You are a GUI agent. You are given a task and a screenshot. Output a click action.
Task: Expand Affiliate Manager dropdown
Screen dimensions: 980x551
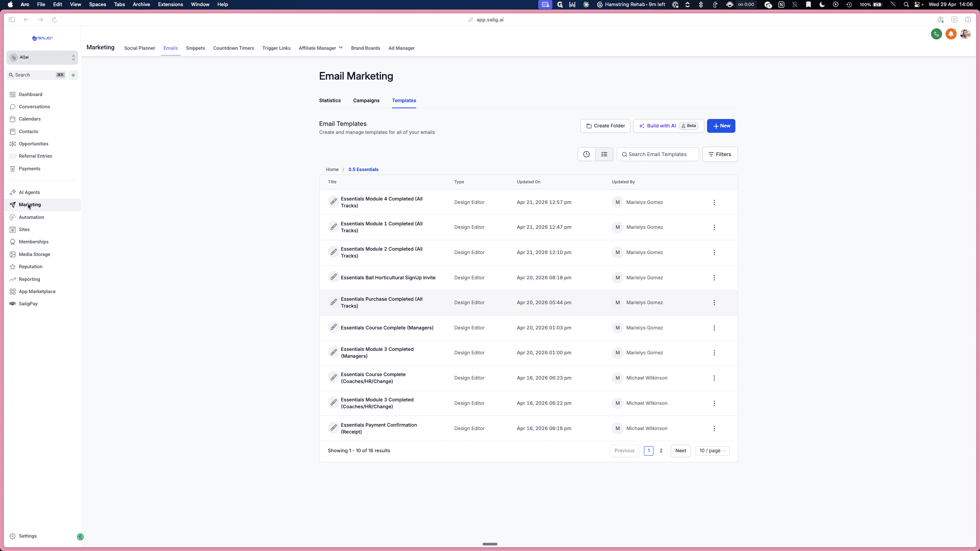click(x=321, y=48)
